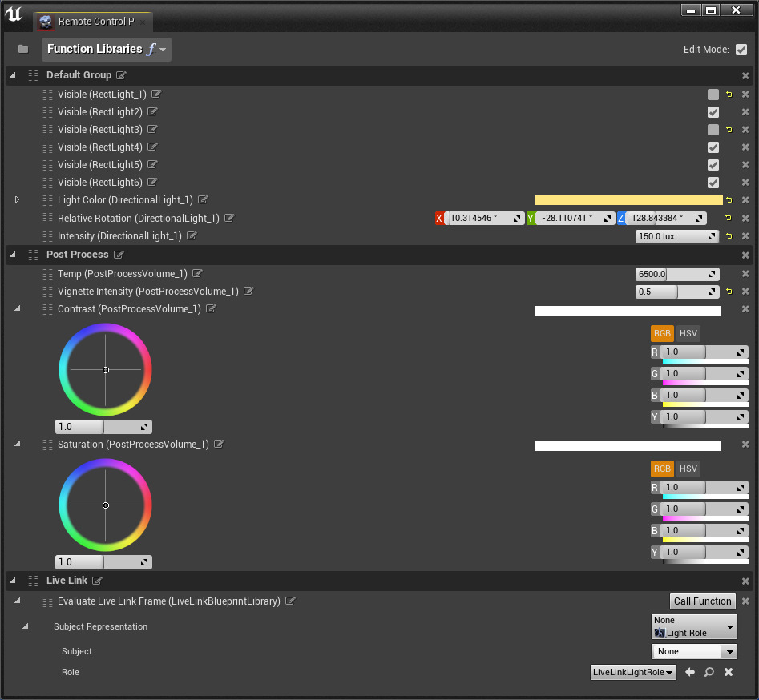The image size is (759, 700).
Task: Reset Visible (RectLight_1) to default with yellow arrow
Action: tap(729, 95)
